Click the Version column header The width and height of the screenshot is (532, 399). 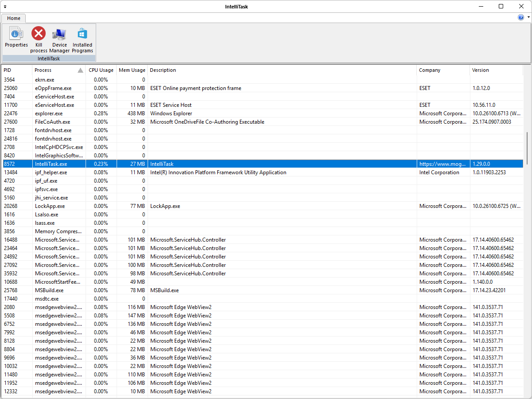[496, 70]
